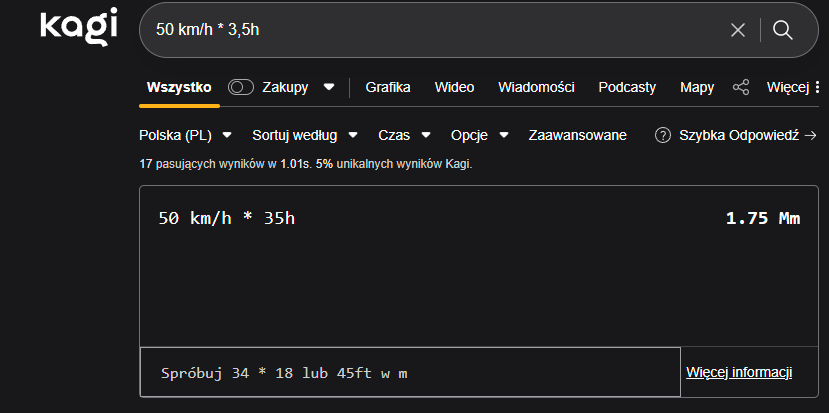
Task: Open the Opcje dropdown
Action: tap(480, 135)
